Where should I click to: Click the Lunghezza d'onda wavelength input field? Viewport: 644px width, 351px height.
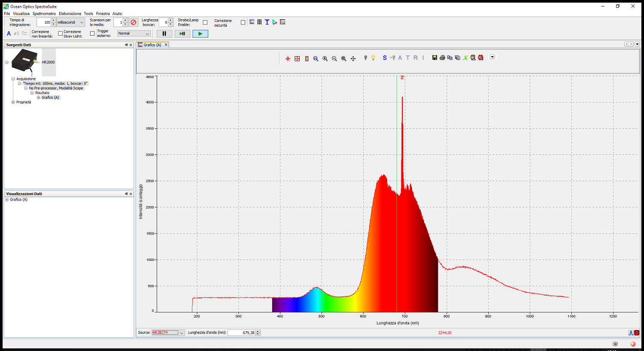pyautogui.click(x=241, y=333)
